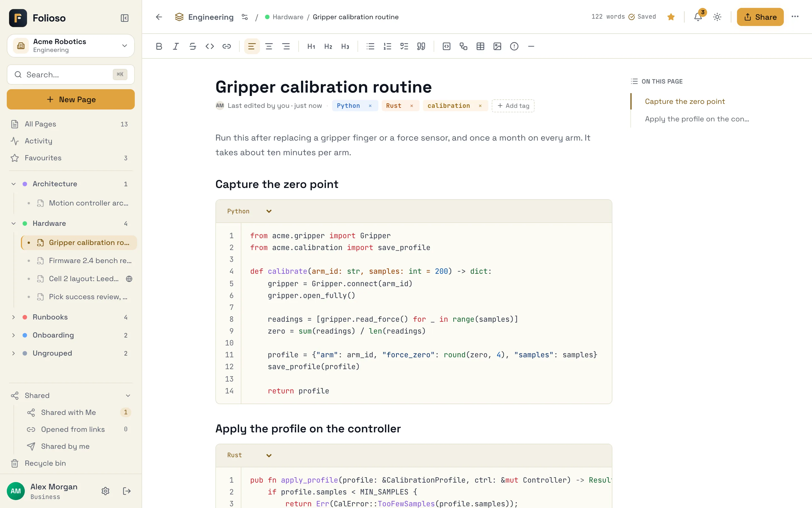Open Cell 2 layout page
The image size is (812, 508).
click(79, 279)
